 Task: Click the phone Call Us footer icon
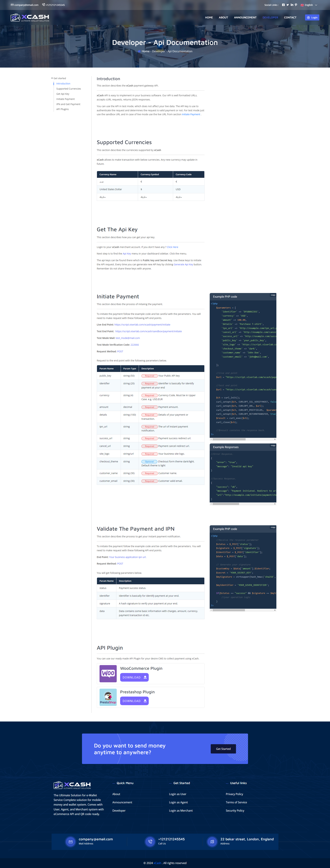coord(150,841)
